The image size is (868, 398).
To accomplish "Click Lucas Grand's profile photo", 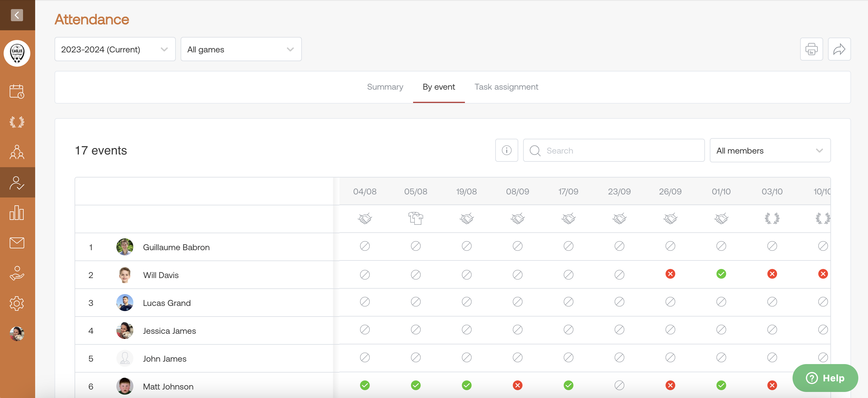I will click(125, 303).
